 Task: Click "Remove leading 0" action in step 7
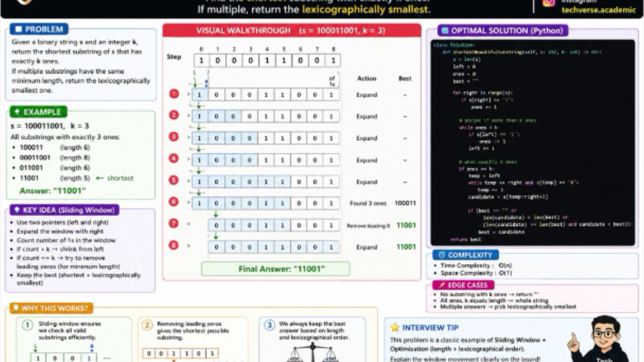368,226
